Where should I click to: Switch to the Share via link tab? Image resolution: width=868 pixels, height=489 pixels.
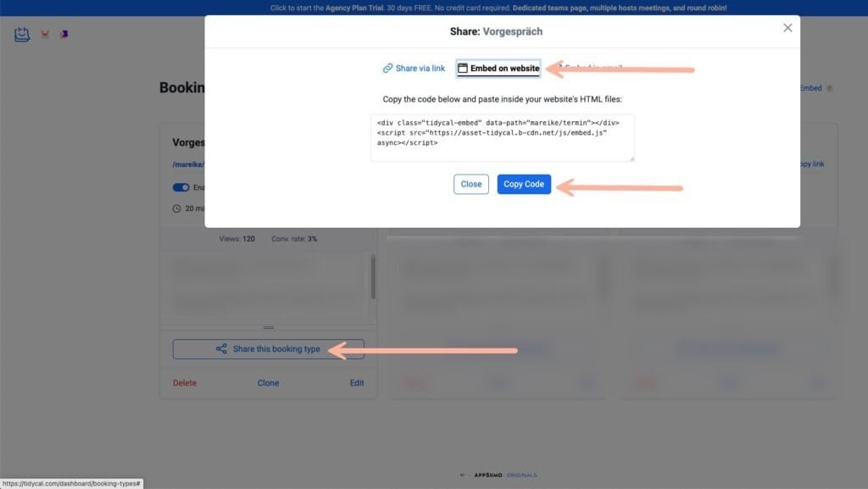coord(414,69)
